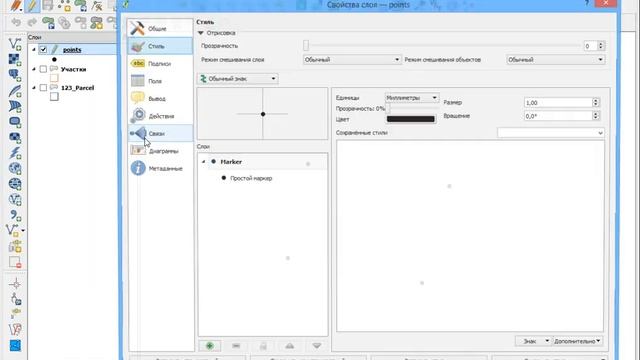
Task: Collapse the Marker symbol layer node
Action: click(x=204, y=162)
